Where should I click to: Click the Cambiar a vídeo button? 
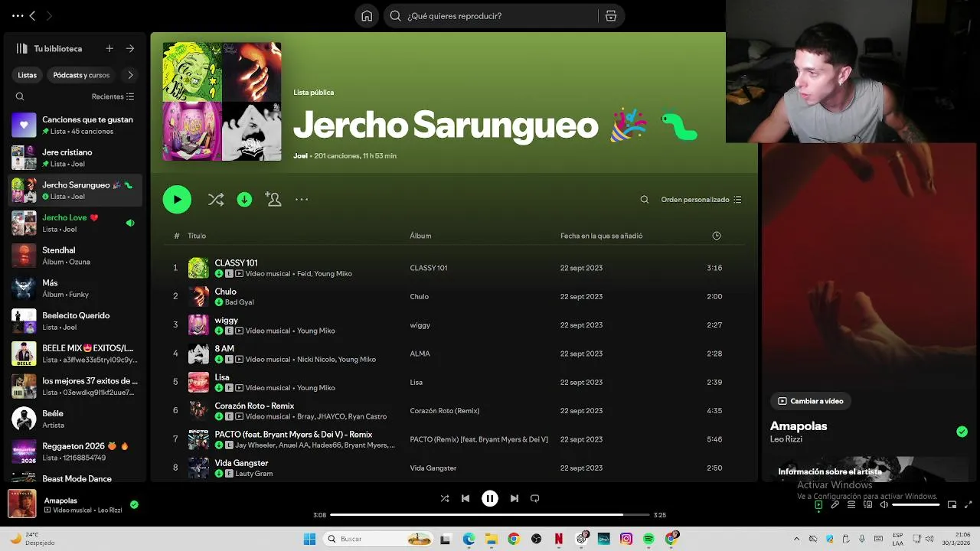point(811,401)
